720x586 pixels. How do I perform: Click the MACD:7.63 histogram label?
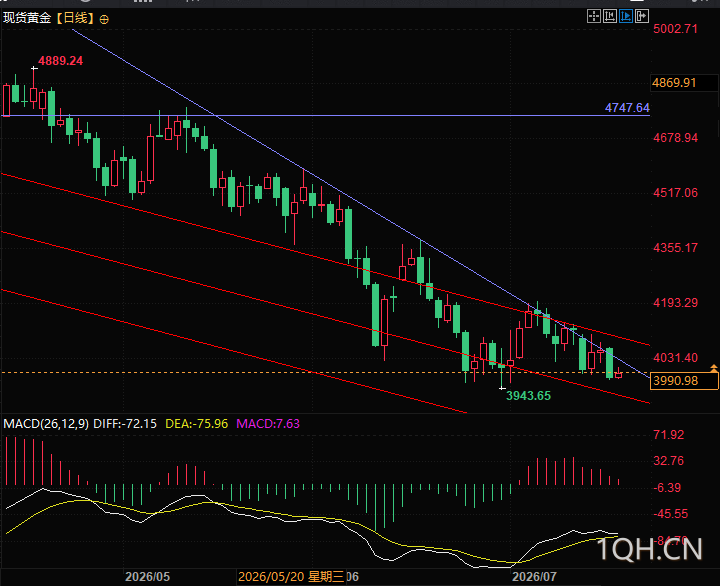coord(268,423)
